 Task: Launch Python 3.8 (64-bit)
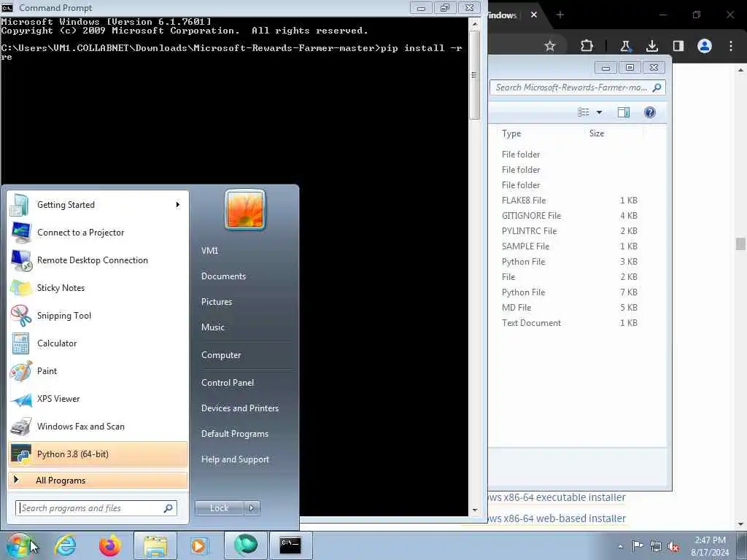point(98,454)
